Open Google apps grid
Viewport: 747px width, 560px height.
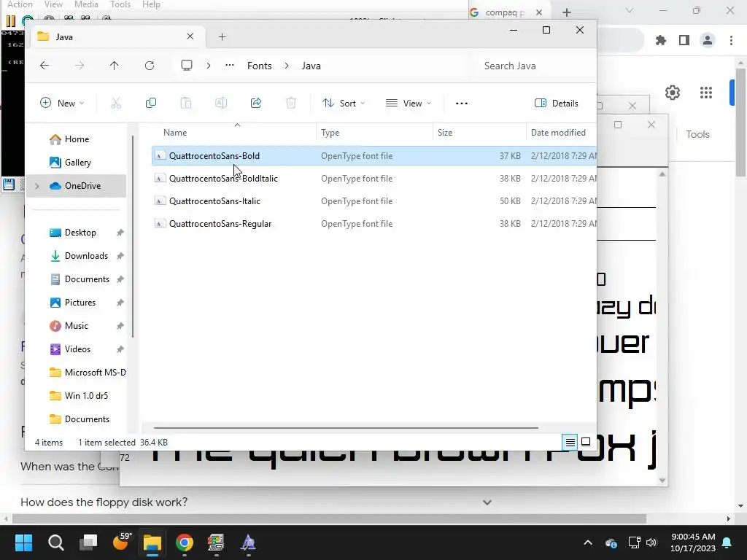706,93
